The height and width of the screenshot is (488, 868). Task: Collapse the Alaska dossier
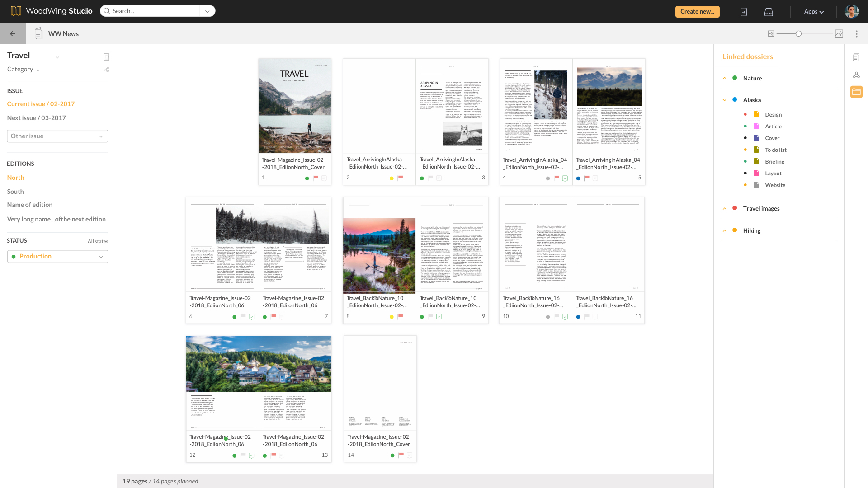pyautogui.click(x=725, y=100)
